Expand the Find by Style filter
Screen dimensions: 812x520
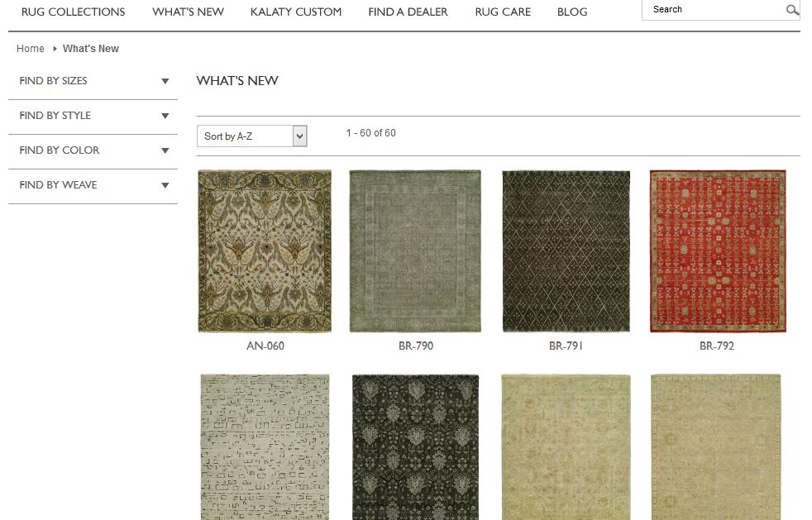coord(93,116)
